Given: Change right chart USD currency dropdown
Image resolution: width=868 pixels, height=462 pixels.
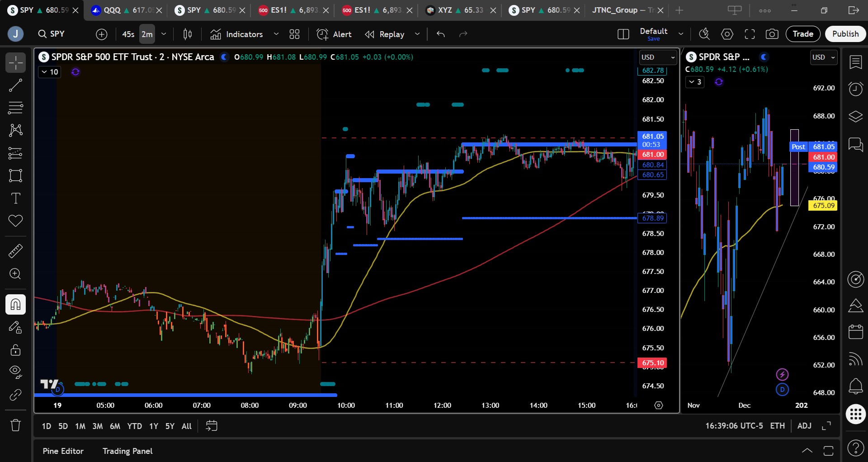Looking at the screenshot, I should (x=824, y=57).
